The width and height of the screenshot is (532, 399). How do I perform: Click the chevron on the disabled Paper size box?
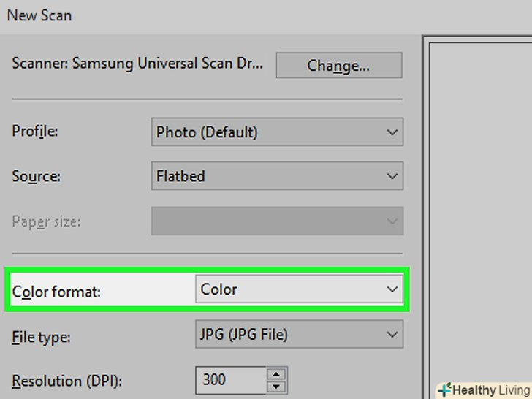pyautogui.click(x=392, y=221)
